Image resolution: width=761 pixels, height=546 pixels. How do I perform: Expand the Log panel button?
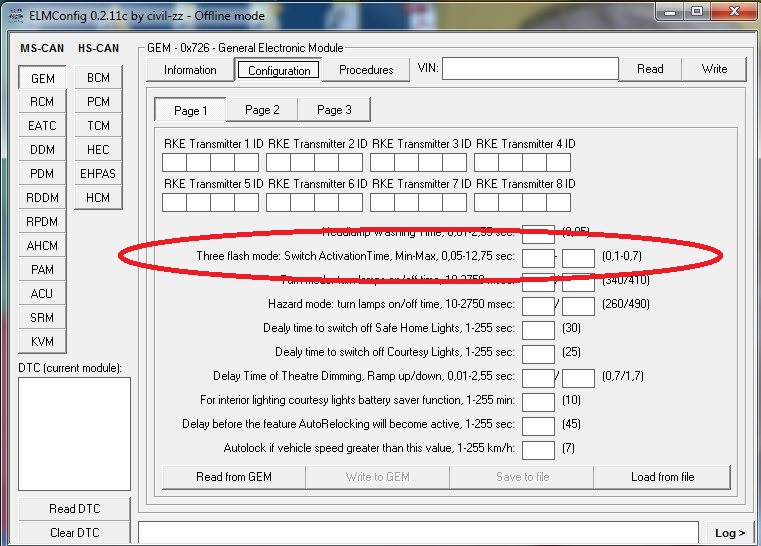[x=730, y=533]
